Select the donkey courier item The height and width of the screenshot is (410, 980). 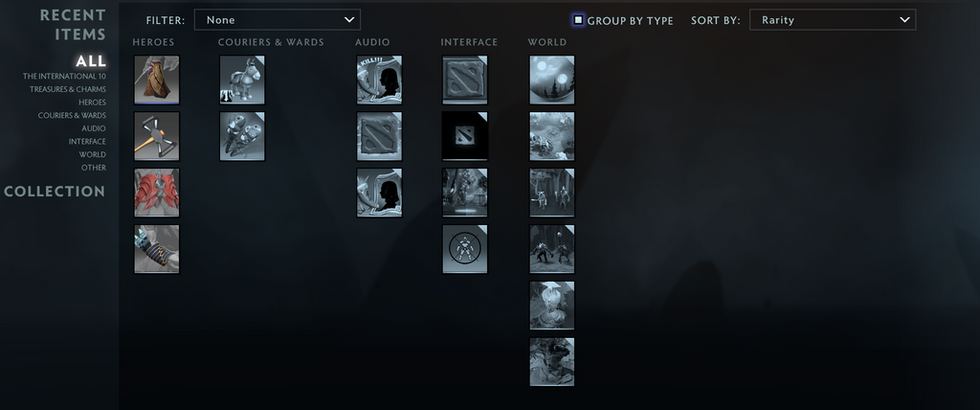[x=242, y=80]
